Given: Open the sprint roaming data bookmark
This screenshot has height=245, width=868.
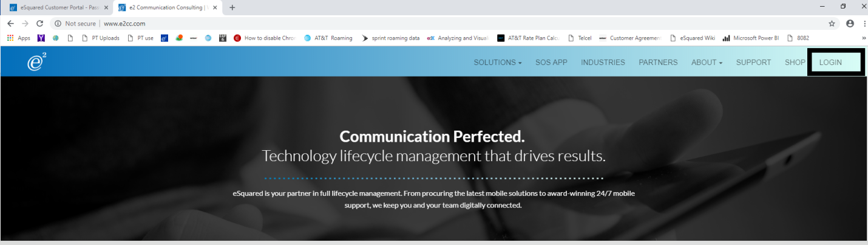Looking at the screenshot, I should 390,38.
